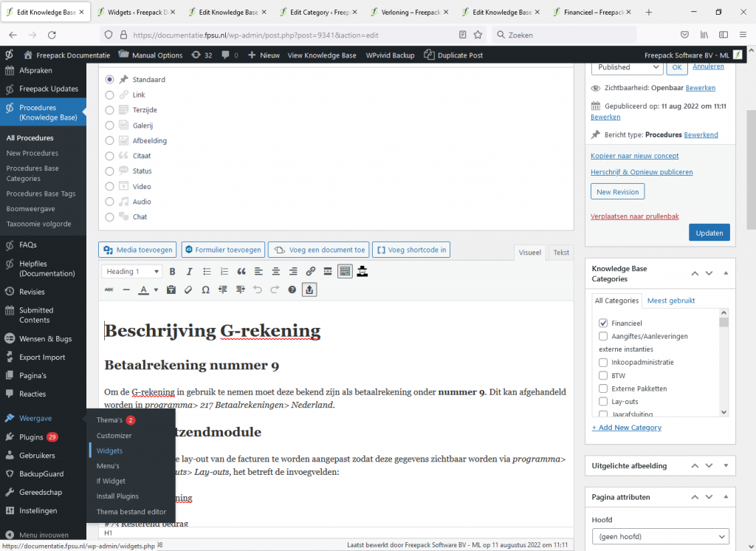Click the + Add New Category link
The height and width of the screenshot is (551, 756).
[626, 428]
